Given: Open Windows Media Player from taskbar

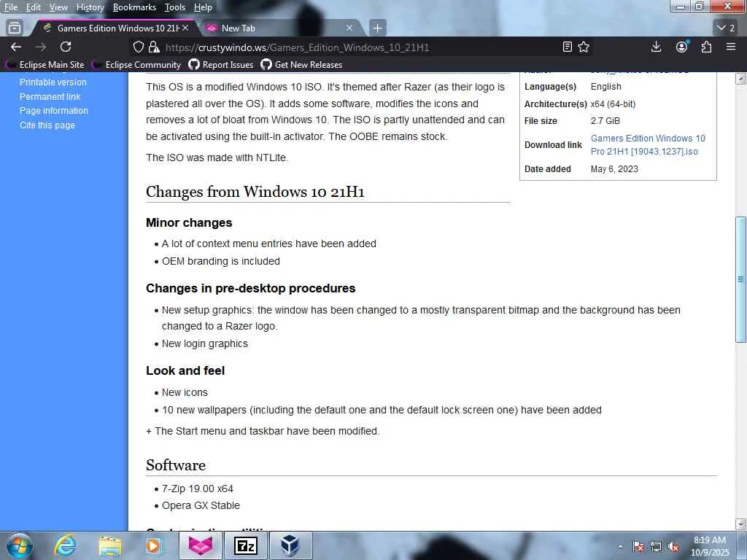Looking at the screenshot, I should (x=153, y=545).
